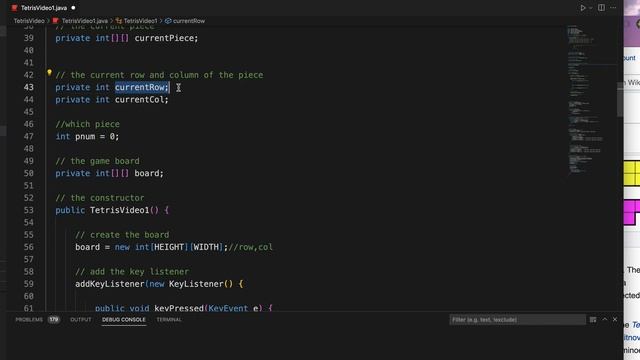Click the 'public' keyword on line 53
The height and width of the screenshot is (360, 640).
pyautogui.click(x=70, y=210)
